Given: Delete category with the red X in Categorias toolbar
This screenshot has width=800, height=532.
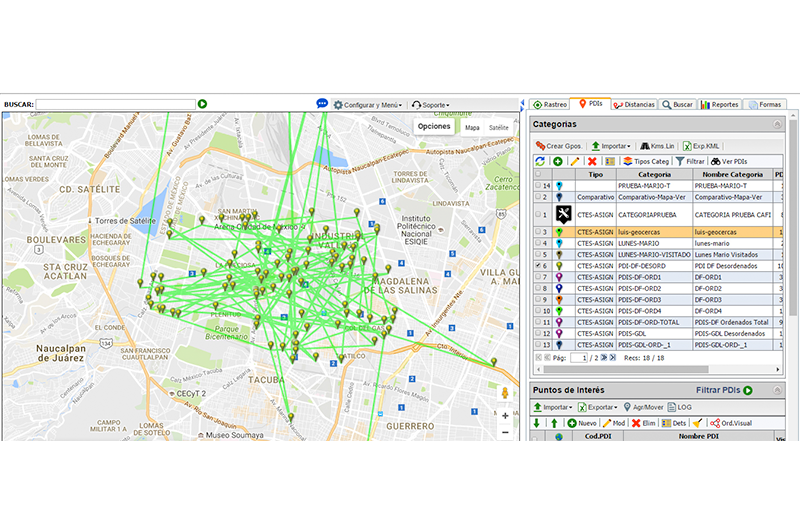Looking at the screenshot, I should click(592, 161).
